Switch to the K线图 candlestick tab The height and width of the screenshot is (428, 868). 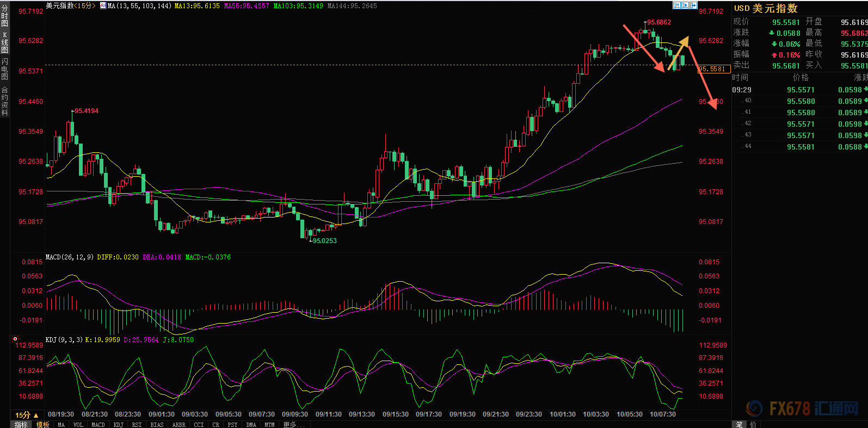(4, 42)
